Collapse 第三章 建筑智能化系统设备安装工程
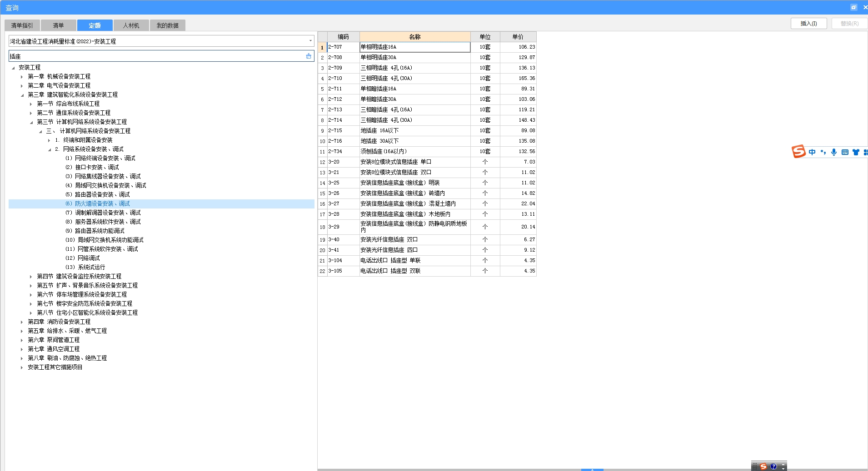This screenshot has height=471, width=868. pyautogui.click(x=22, y=95)
